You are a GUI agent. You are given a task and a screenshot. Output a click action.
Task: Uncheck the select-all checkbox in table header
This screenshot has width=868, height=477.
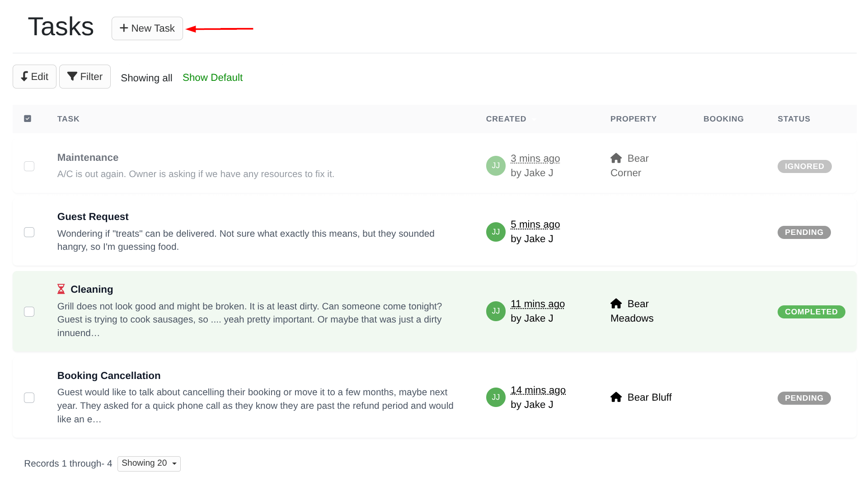[28, 118]
